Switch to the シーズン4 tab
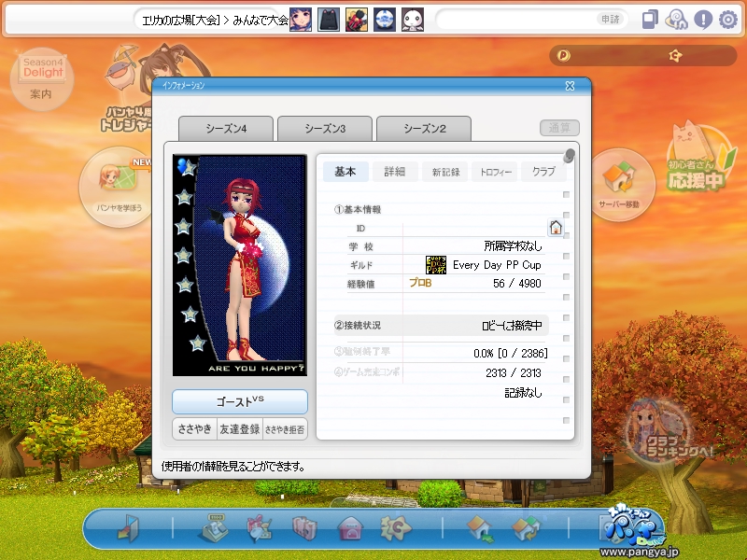 (226, 129)
